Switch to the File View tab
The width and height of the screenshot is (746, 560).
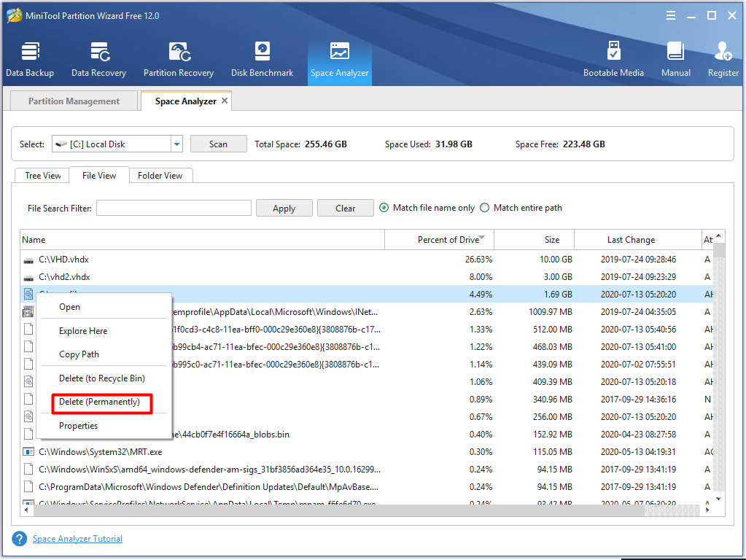point(99,176)
